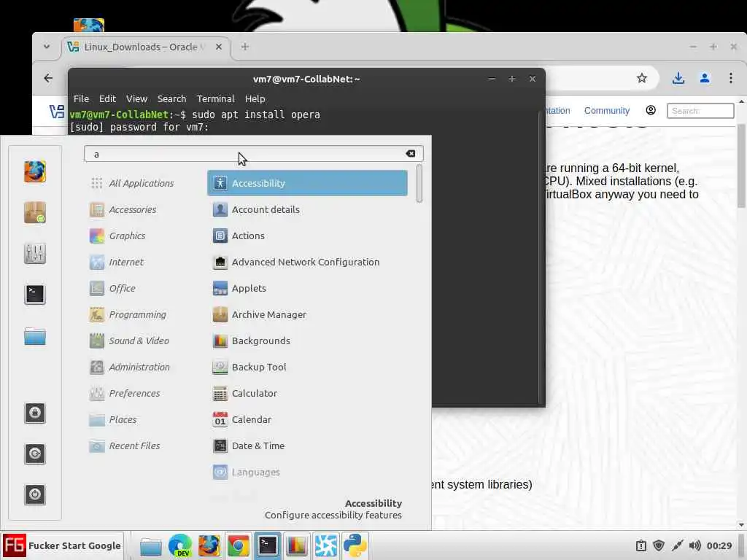Open the File menu in the terminal
This screenshot has width=747, height=560.
(81, 98)
